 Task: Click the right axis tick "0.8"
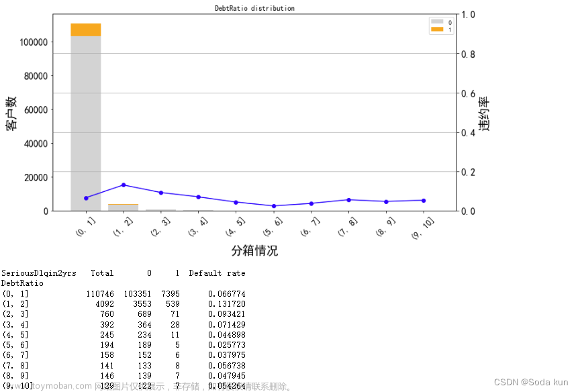(x=468, y=54)
